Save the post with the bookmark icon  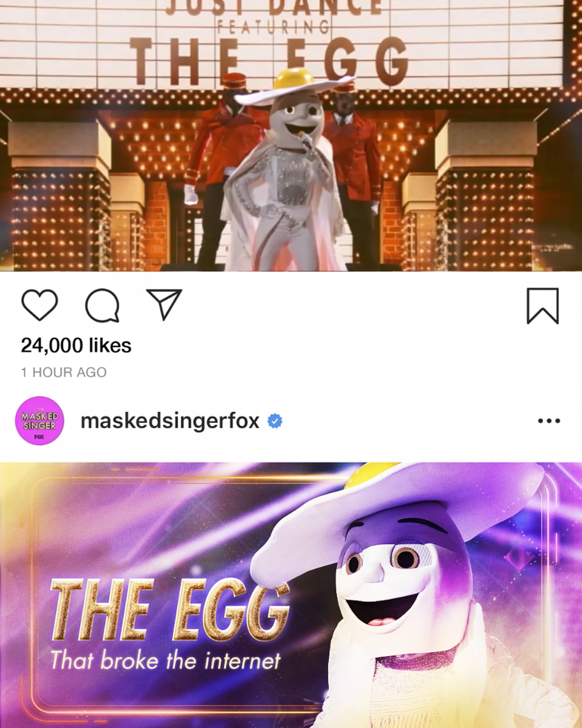542,306
